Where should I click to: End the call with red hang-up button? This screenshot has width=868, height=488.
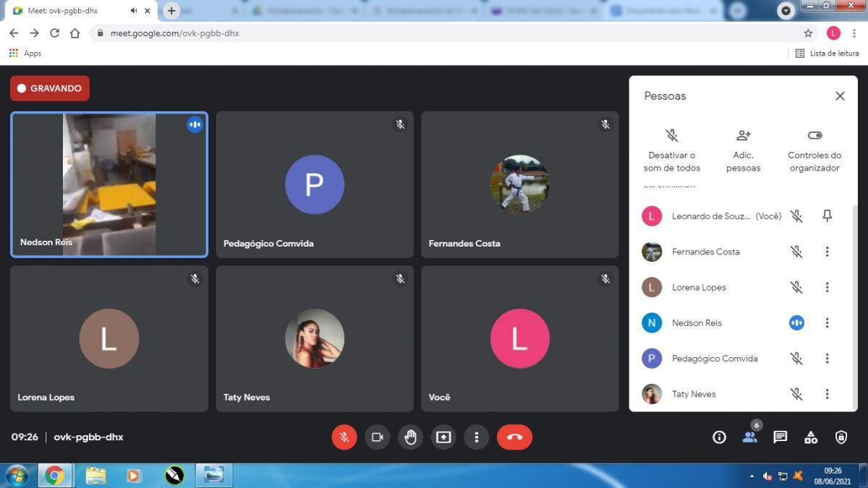coord(514,437)
